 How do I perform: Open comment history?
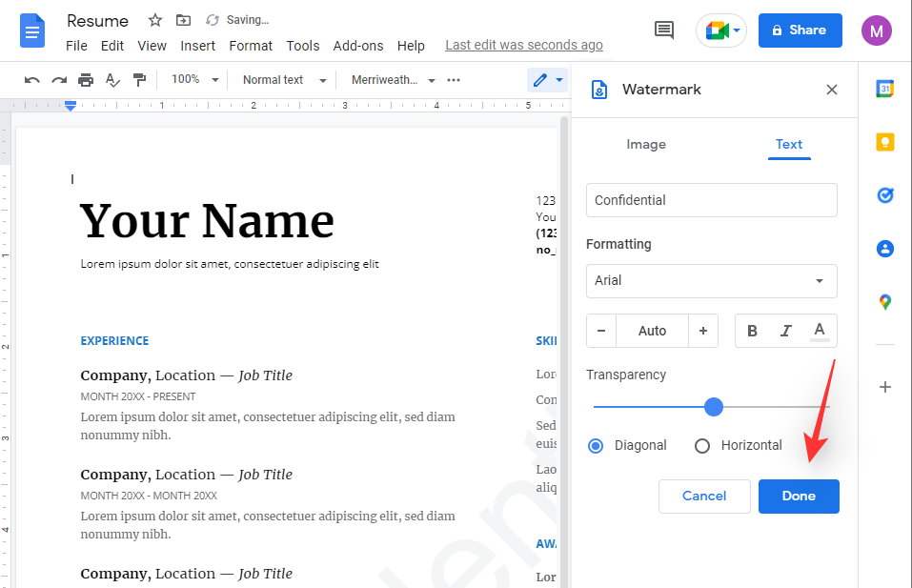pyautogui.click(x=663, y=30)
